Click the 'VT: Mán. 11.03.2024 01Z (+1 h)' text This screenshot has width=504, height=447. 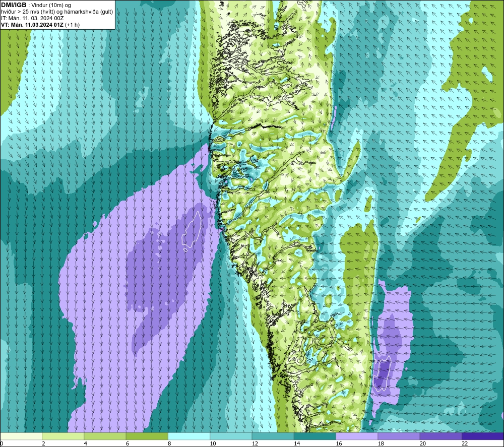(40, 25)
